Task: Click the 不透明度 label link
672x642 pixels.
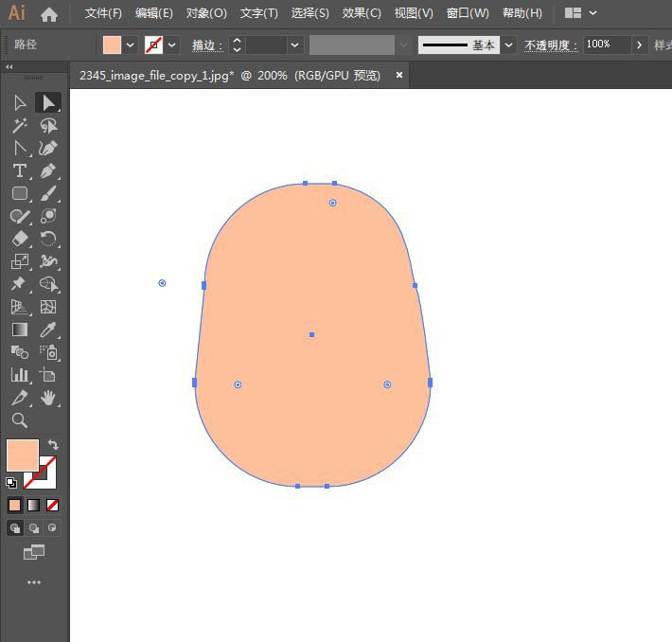Action: pyautogui.click(x=551, y=45)
